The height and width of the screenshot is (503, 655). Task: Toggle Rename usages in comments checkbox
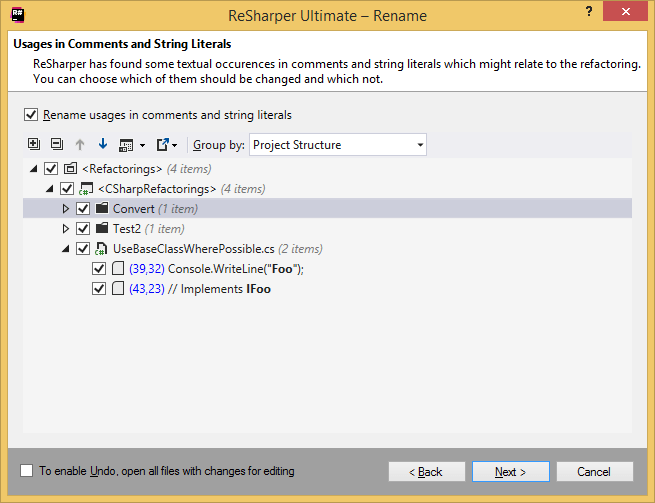click(31, 115)
